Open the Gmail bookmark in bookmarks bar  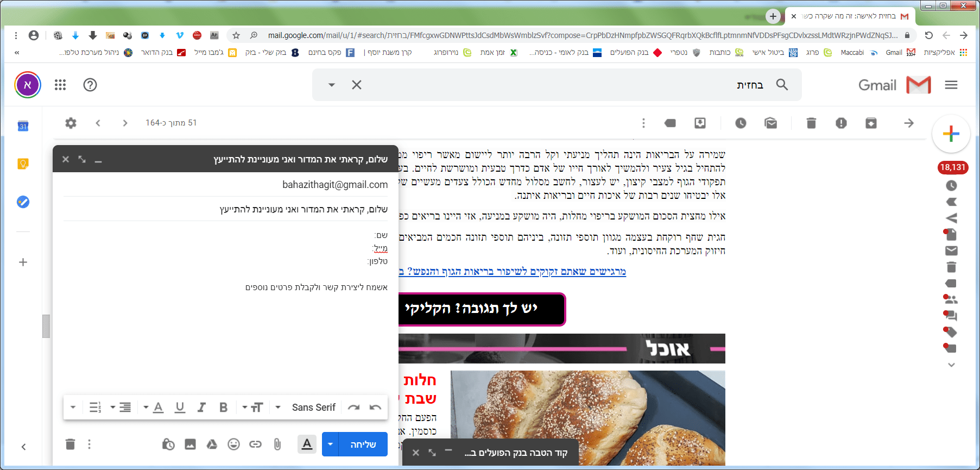(x=900, y=53)
